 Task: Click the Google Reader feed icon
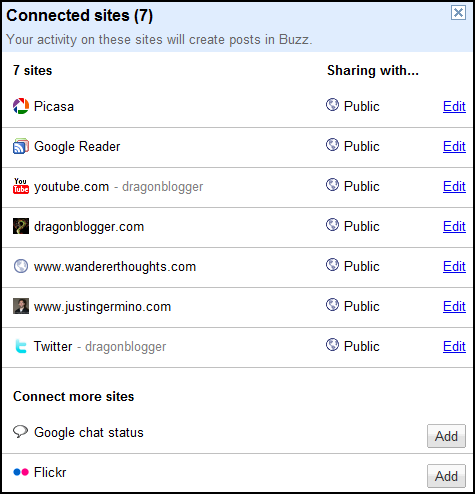[21, 146]
